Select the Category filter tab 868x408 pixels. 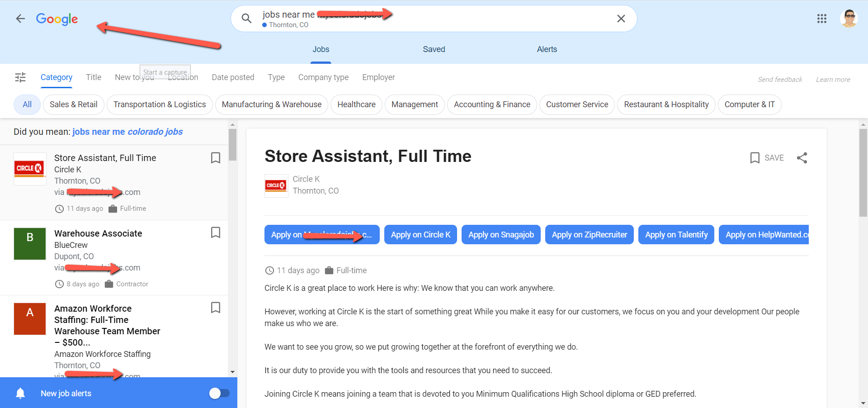[x=57, y=77]
